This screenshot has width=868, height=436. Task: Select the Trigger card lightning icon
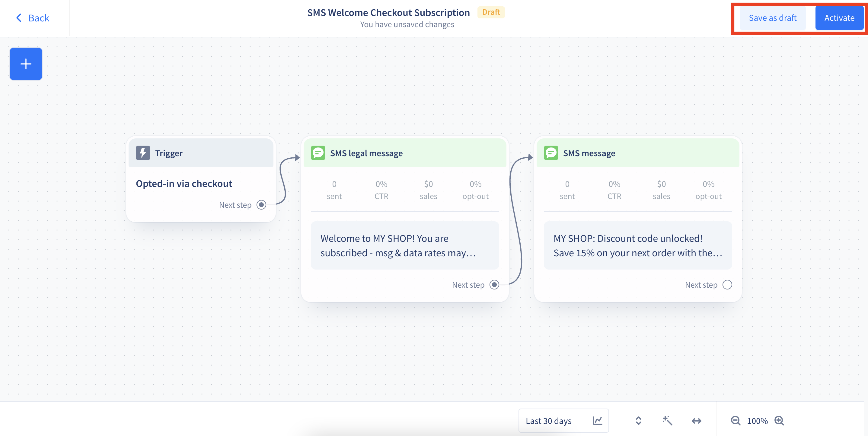pyautogui.click(x=143, y=153)
